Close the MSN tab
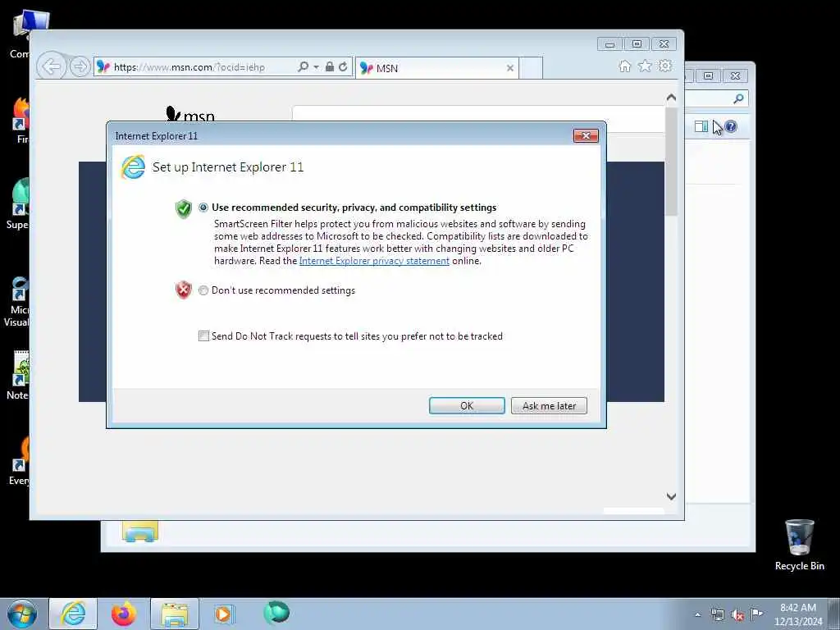 point(510,68)
